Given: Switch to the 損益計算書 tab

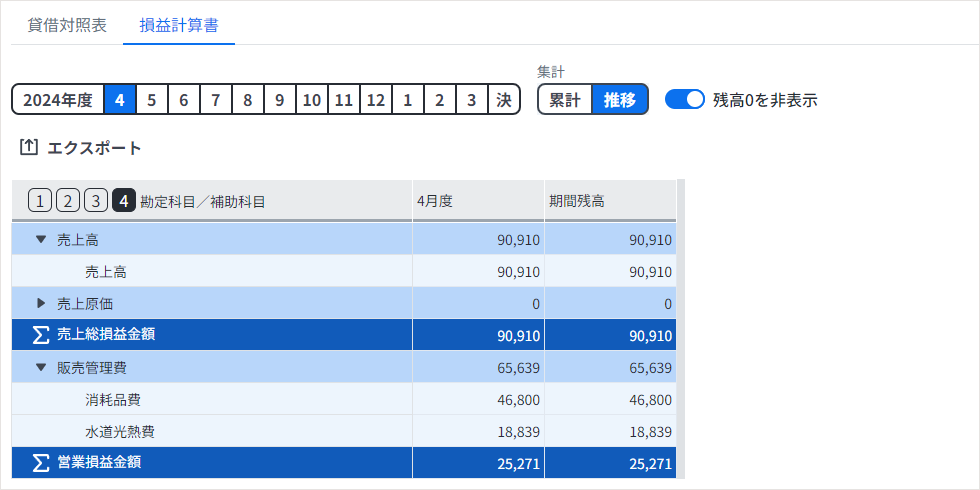Looking at the screenshot, I should pos(179,25).
